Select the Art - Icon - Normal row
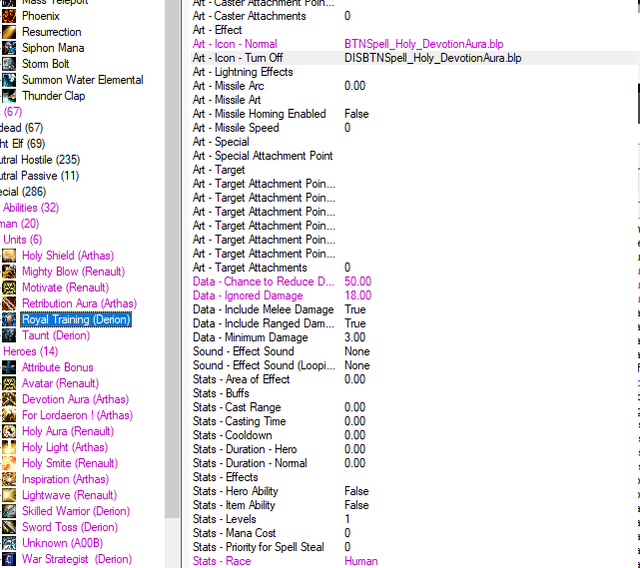640x568 pixels. (415, 44)
